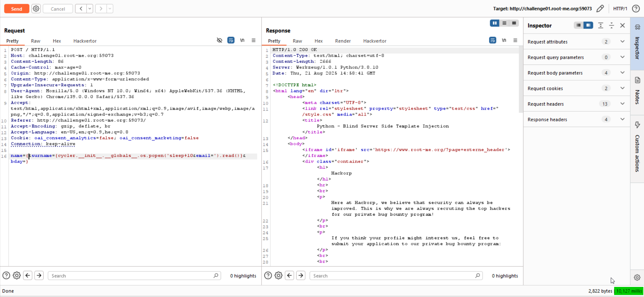Switch to the Request Hackvertor tab
This screenshot has height=297, width=644.
tap(85, 41)
